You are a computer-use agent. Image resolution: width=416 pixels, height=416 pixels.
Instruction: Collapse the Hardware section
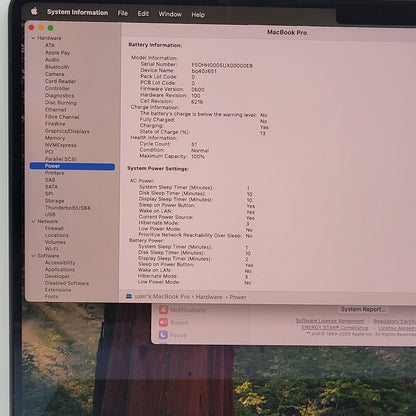pos(33,38)
